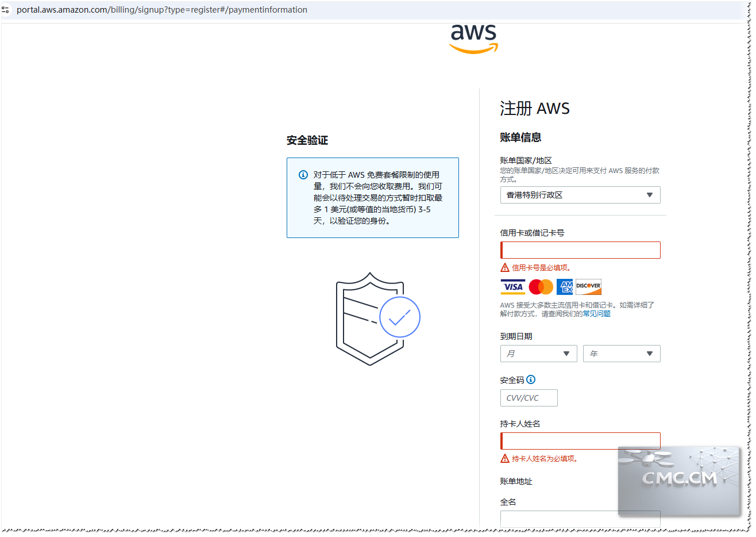Focus the 全名 input field
756x537 pixels.
[580, 519]
